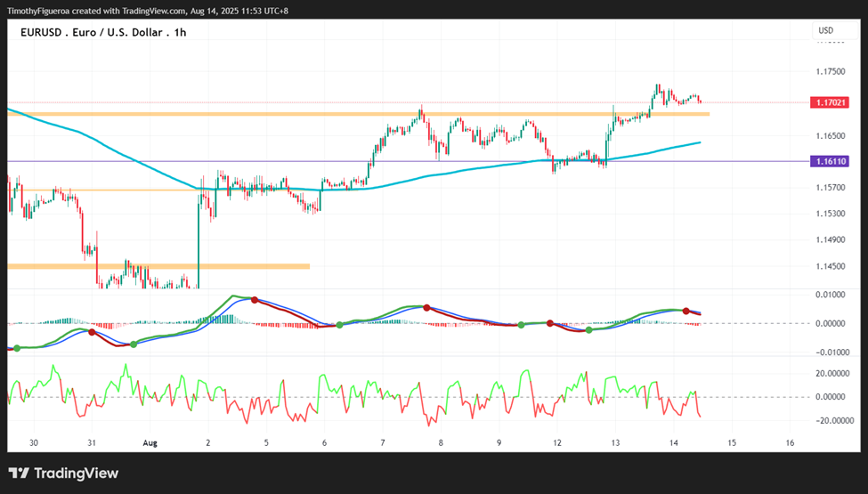The width and height of the screenshot is (868, 494).
Task: Click date 12 on the time axis
Action: point(557,443)
